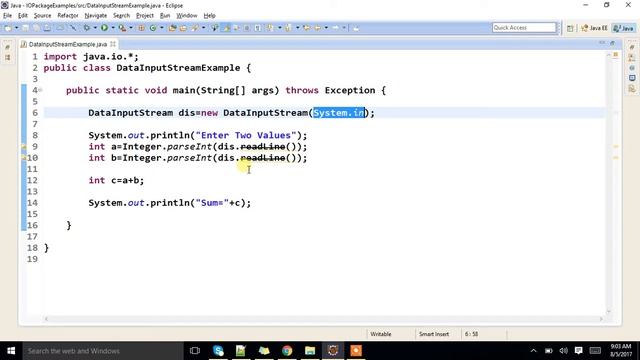This screenshot has width=640, height=360.
Task: Open the Refactor menu
Action: coord(68,16)
